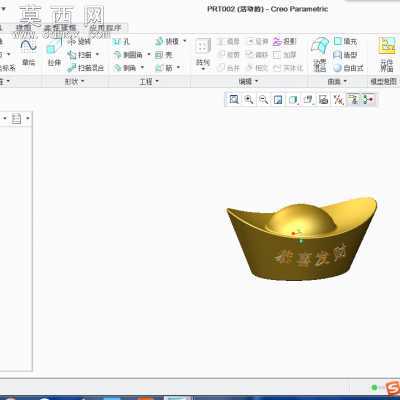400x400 pixels.
Task: Open the Boundary Blend surface tool
Action: pyautogui.click(x=319, y=54)
